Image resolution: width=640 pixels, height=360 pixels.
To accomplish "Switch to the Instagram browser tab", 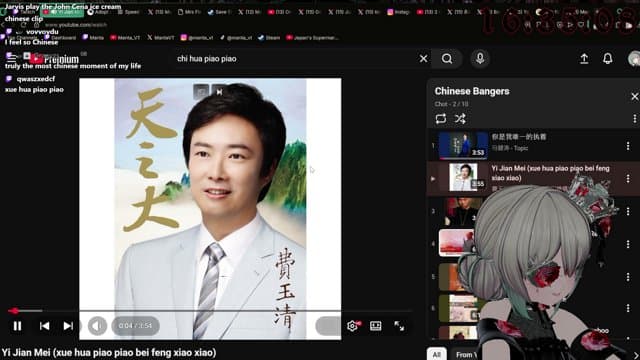I will coord(399,12).
